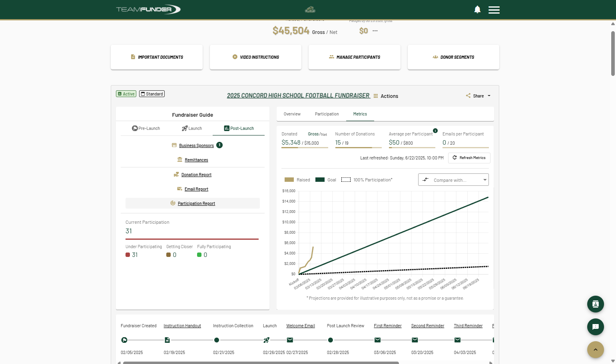616x364 pixels.
Task: Click the envelope icon under Third Reminder
Action: click(x=458, y=340)
